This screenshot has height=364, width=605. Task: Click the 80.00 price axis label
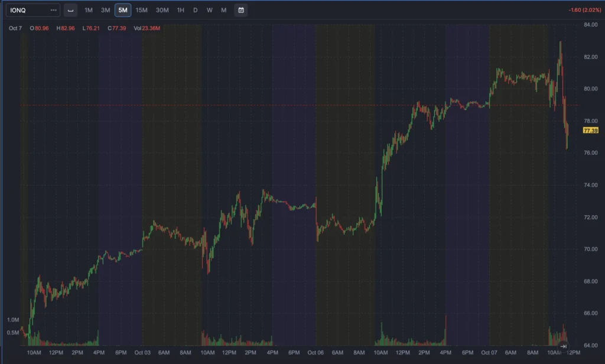click(x=591, y=89)
